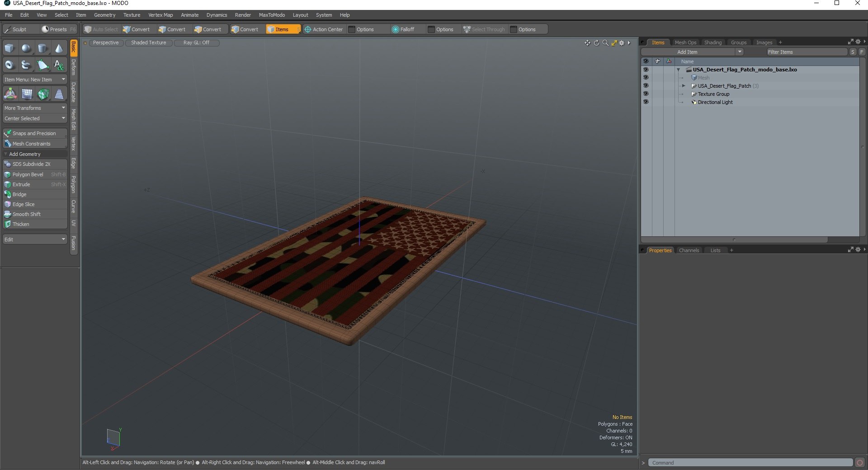Hide the USA_Desert_Flag_Patch group
Screen dimensions: 868x470
tap(646, 86)
